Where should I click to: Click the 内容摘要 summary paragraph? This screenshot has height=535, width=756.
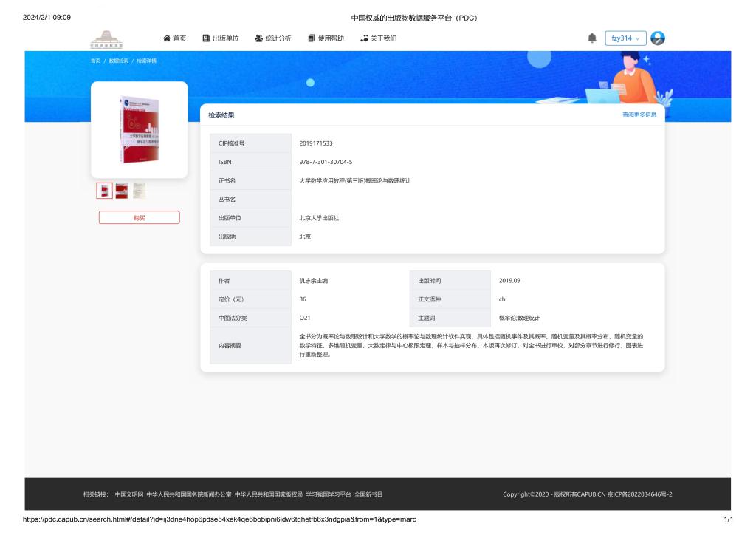(472, 345)
